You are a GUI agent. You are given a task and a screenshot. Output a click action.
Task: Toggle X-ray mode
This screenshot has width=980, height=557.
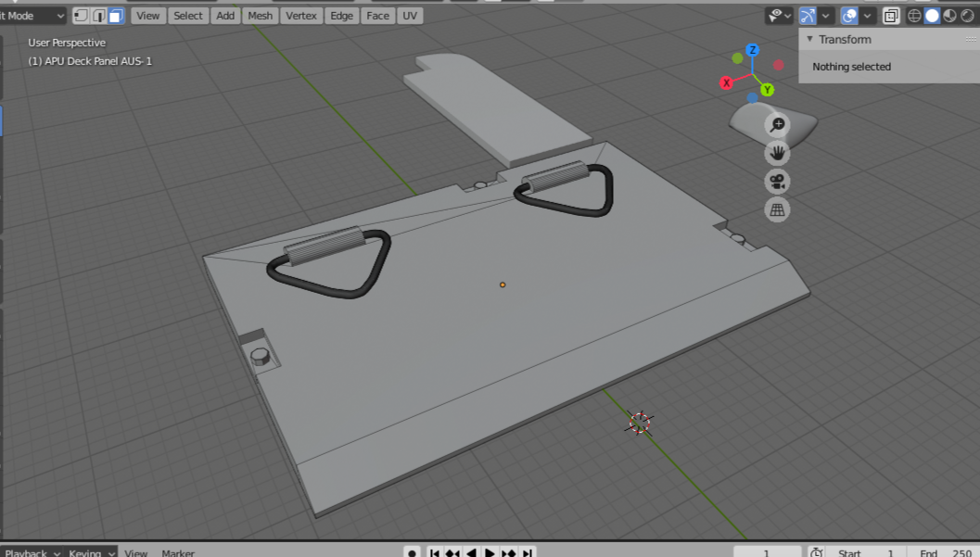pos(891,16)
